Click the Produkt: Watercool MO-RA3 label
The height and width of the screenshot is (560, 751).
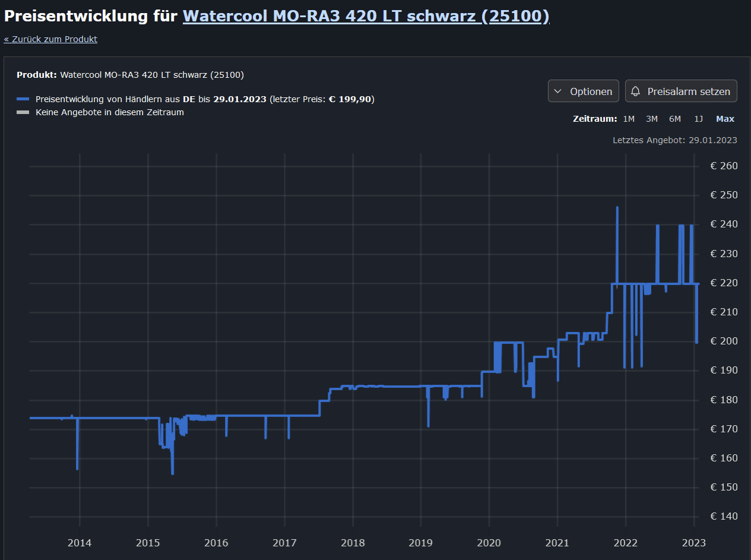pos(130,75)
